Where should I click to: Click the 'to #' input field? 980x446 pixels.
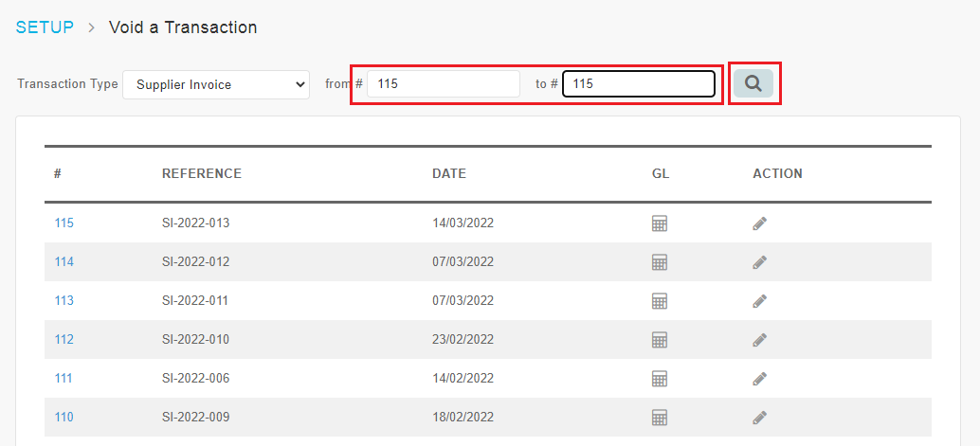click(639, 83)
